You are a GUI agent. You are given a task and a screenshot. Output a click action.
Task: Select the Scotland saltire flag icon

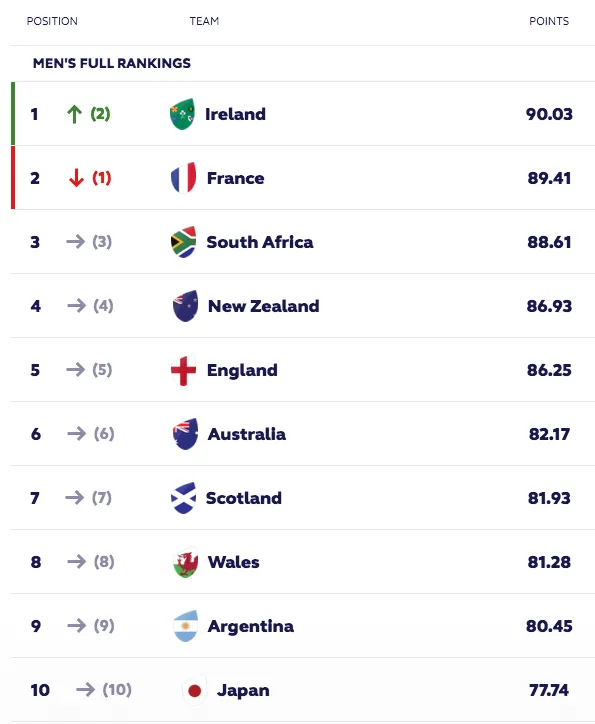(183, 498)
